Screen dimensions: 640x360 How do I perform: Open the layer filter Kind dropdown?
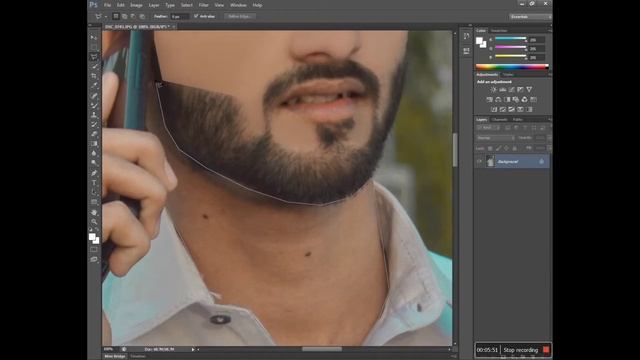coord(487,128)
